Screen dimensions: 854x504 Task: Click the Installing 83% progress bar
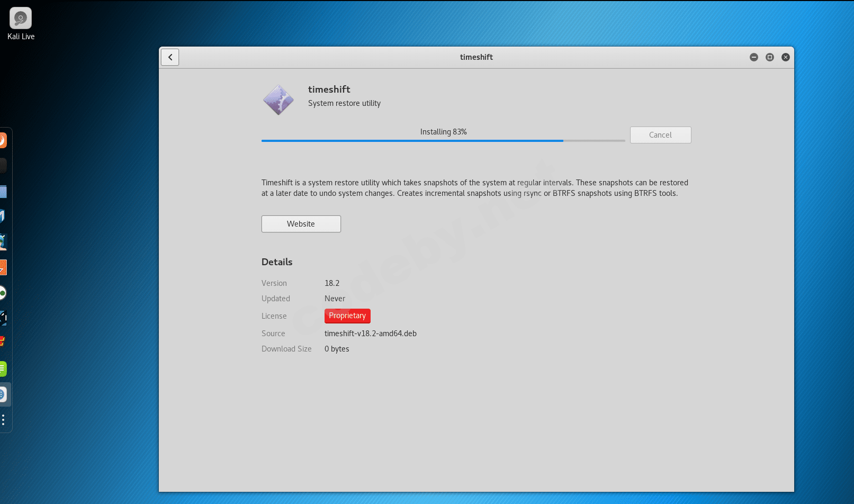[443, 141]
